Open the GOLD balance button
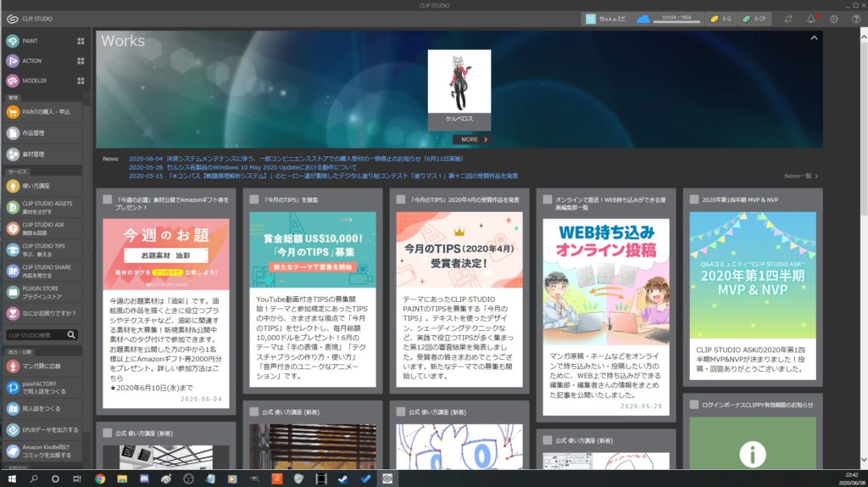The height and width of the screenshot is (487, 868). (x=721, y=19)
